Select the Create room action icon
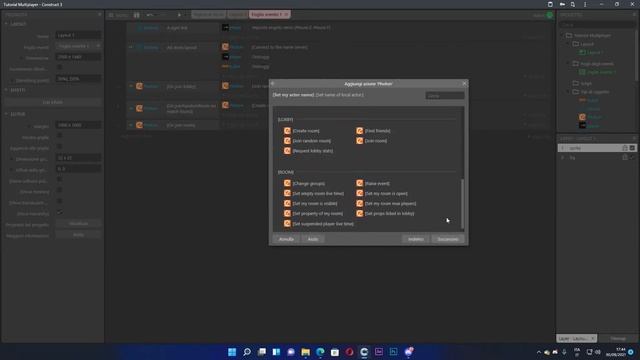This screenshot has width=640, height=360. click(x=287, y=131)
